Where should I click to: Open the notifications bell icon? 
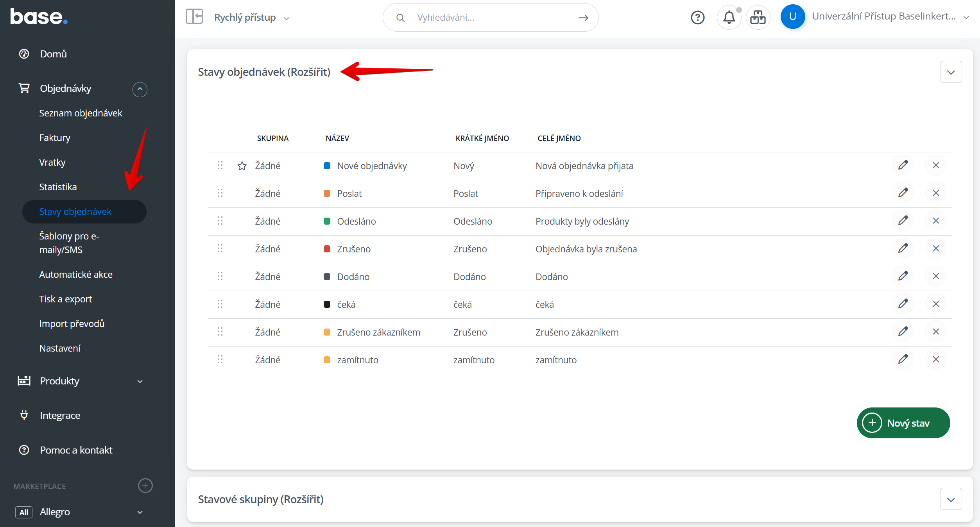(729, 18)
